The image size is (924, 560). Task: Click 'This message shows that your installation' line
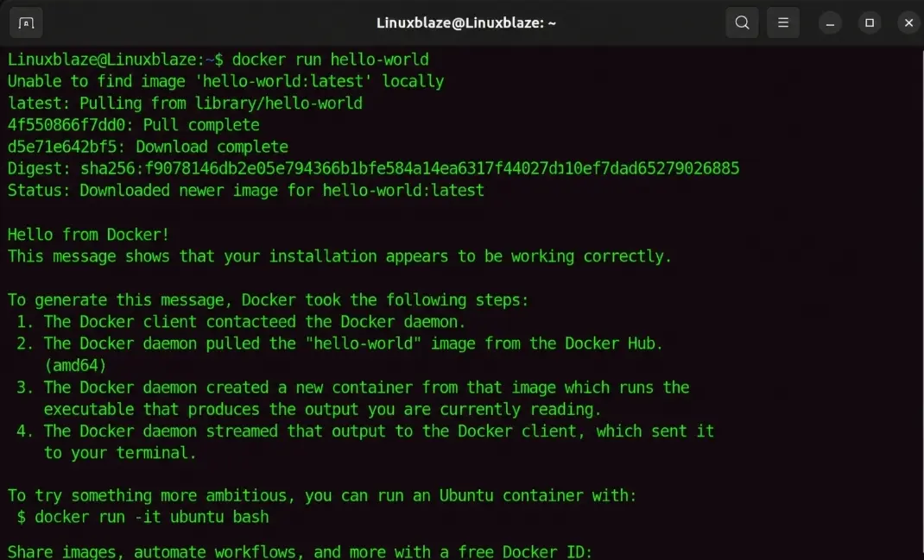(x=339, y=256)
